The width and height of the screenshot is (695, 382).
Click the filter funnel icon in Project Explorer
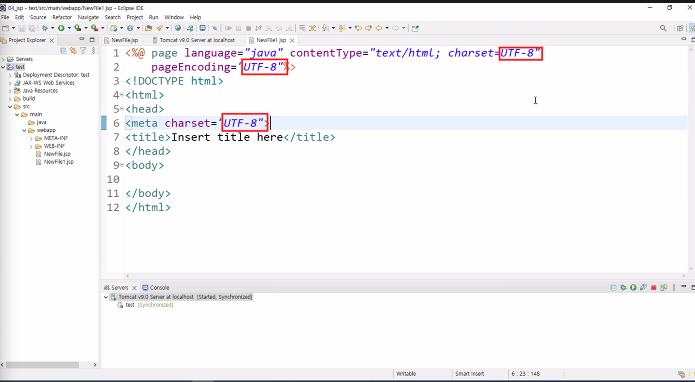pyautogui.click(x=83, y=51)
